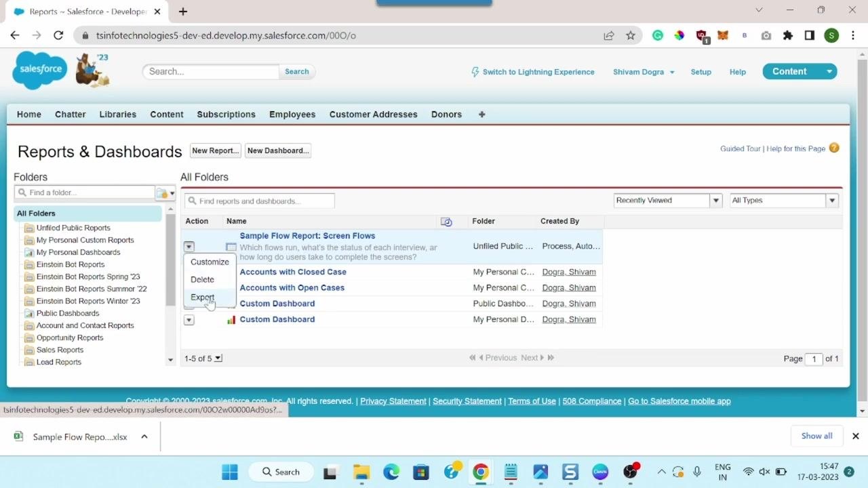Select the Opportunity Reports folder
This screenshot has width=868, height=488.
point(70,338)
